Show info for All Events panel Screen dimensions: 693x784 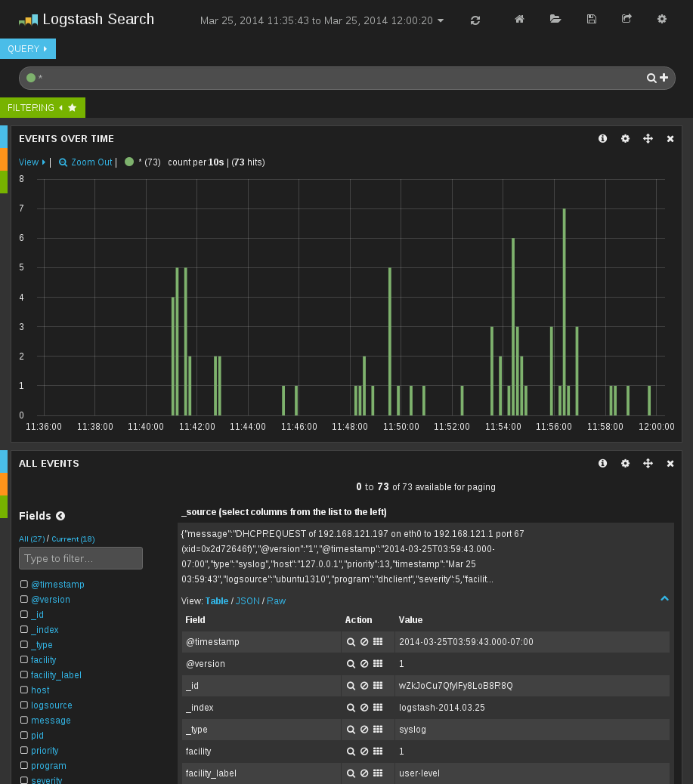[602, 463]
